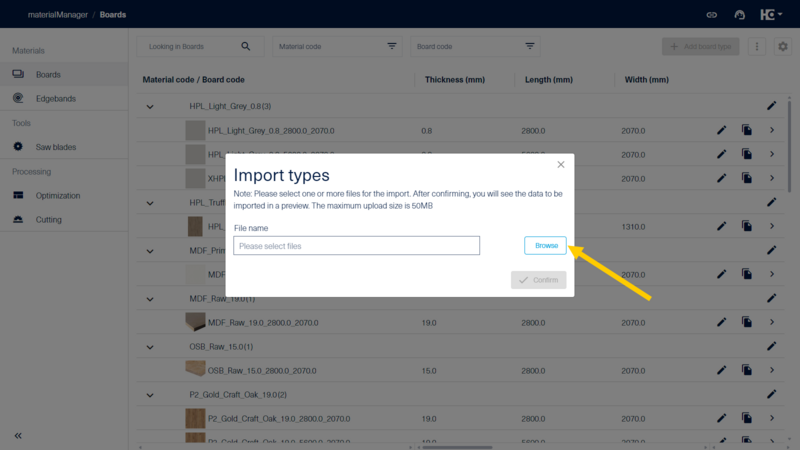
Task: Click the Thickness (mm) column header
Action: (x=455, y=80)
